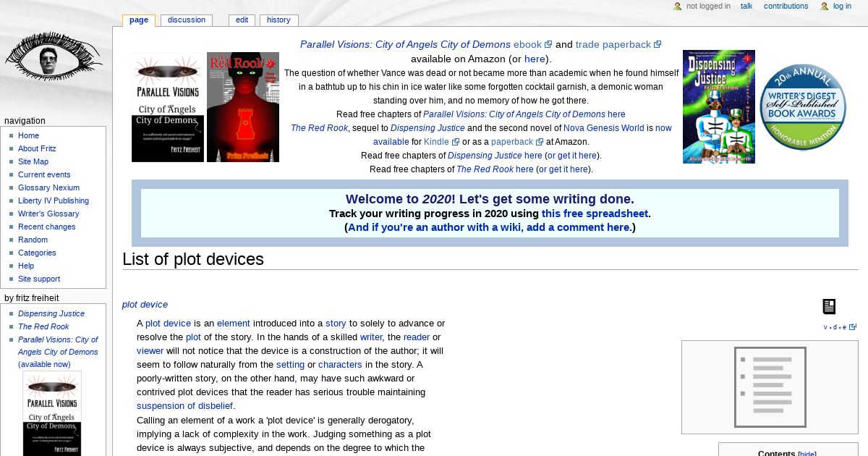Image resolution: width=868 pixels, height=456 pixels.
Task: Open the talk link in top bar
Action: coord(746,6)
